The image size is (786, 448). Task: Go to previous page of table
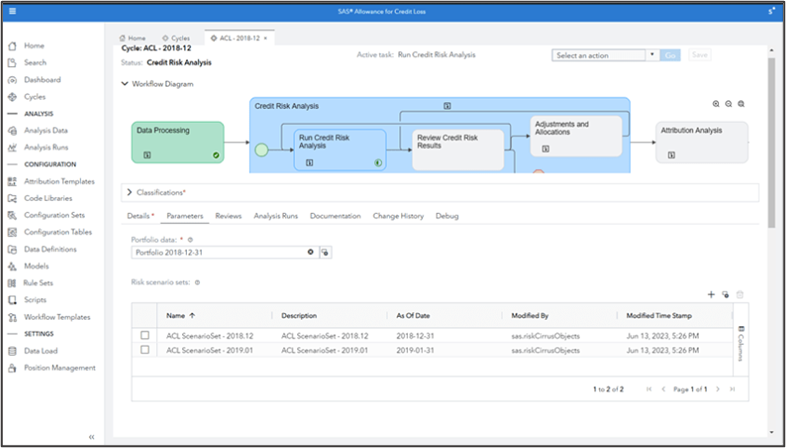point(663,389)
